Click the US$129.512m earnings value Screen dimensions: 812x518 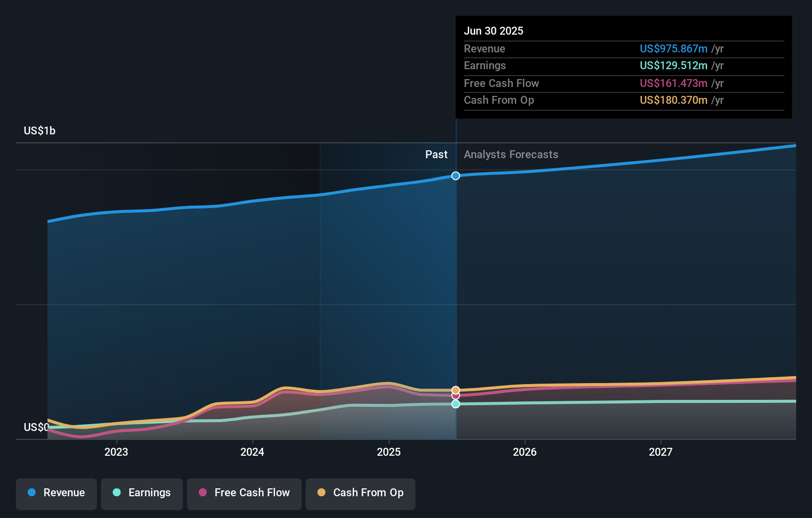(674, 65)
